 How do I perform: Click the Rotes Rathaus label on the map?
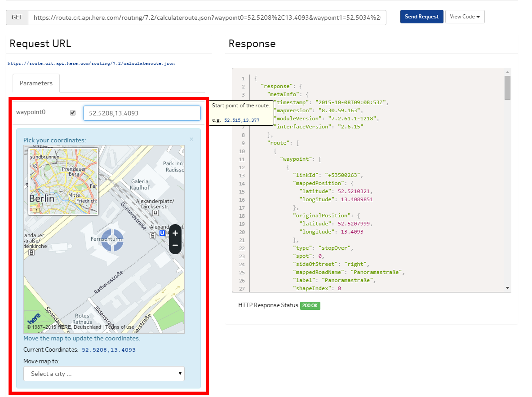tap(82, 319)
